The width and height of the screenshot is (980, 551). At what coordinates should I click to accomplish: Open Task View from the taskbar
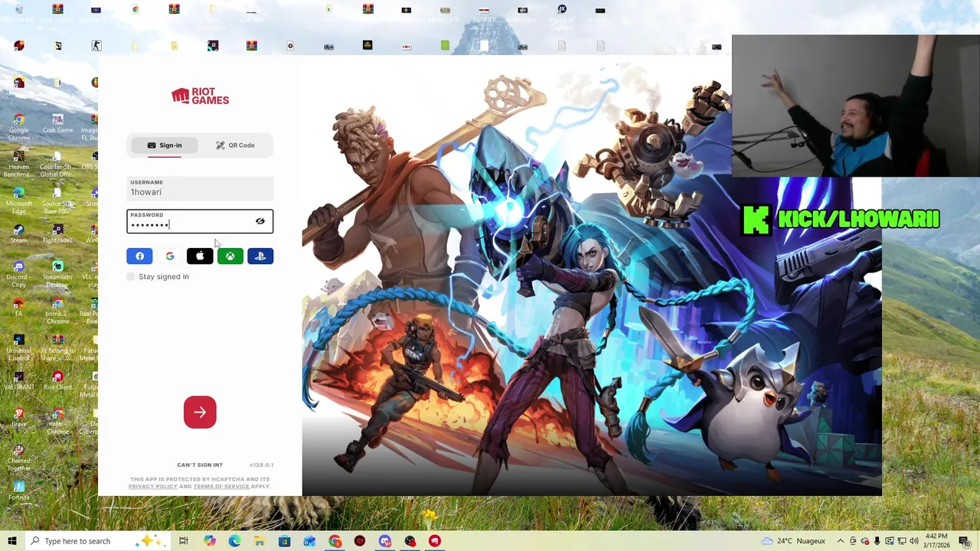click(x=184, y=541)
